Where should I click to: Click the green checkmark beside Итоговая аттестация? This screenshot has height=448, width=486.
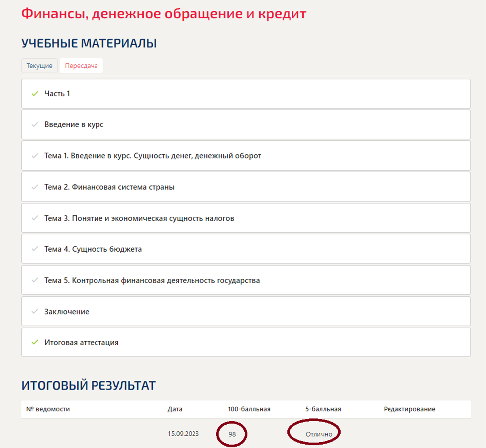tap(35, 342)
